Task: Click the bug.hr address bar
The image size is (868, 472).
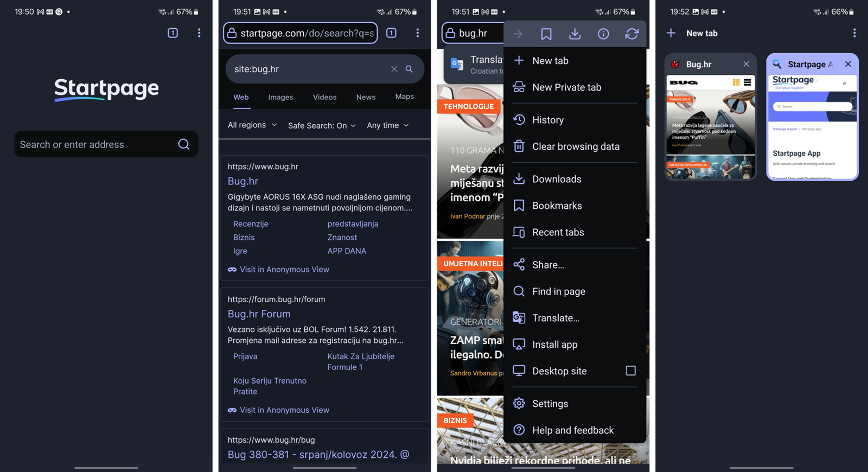Action: [473, 33]
